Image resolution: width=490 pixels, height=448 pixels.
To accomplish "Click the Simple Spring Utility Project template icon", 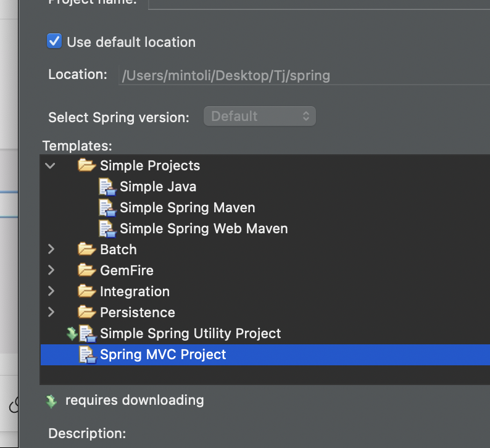I will coord(88,333).
